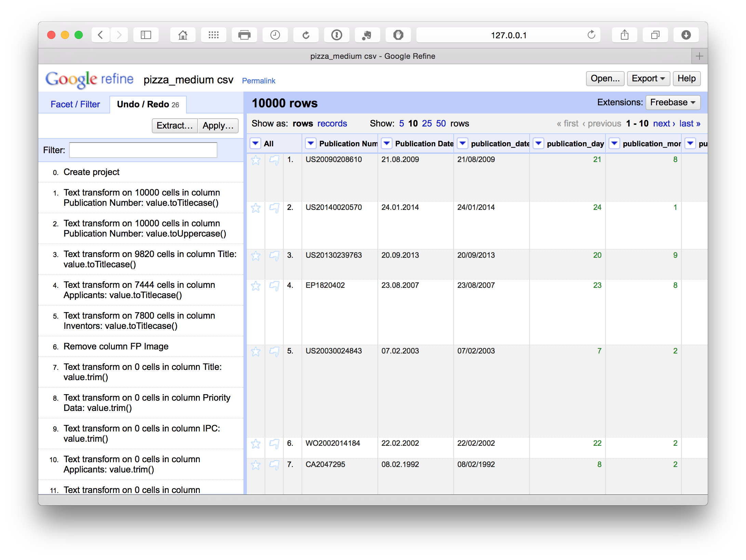Click the print icon in toolbar
The height and width of the screenshot is (560, 746).
coord(244,35)
